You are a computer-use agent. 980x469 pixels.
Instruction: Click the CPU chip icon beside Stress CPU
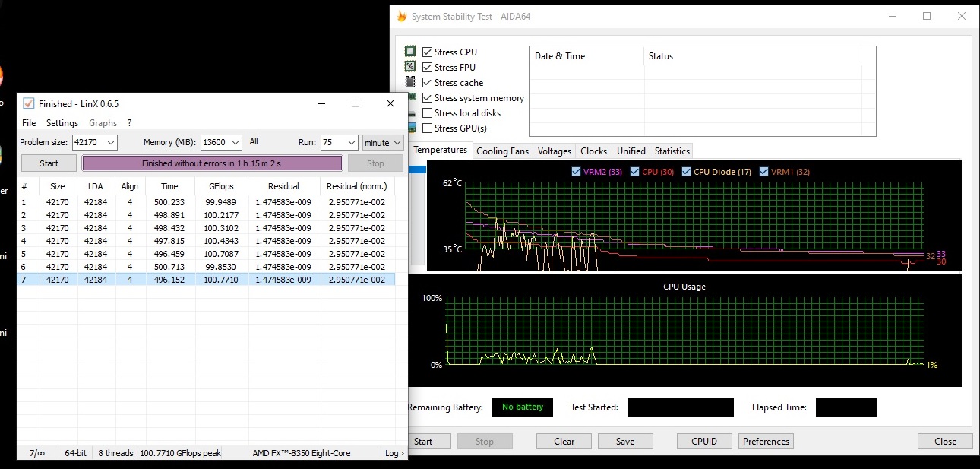click(410, 52)
